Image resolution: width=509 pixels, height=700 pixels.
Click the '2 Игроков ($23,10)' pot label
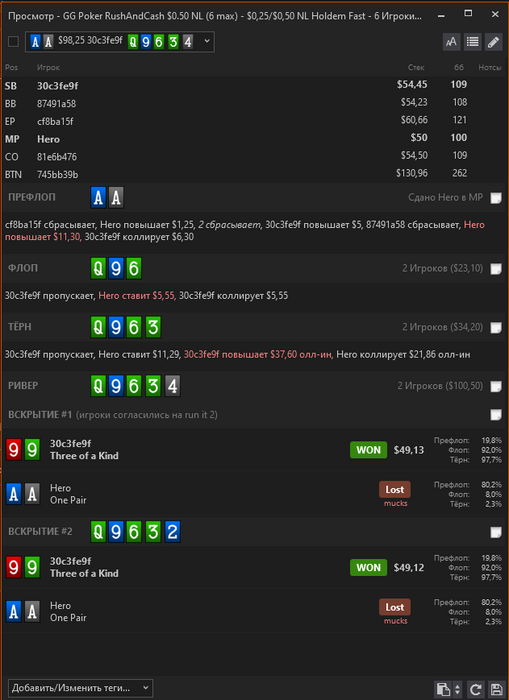coord(442,268)
